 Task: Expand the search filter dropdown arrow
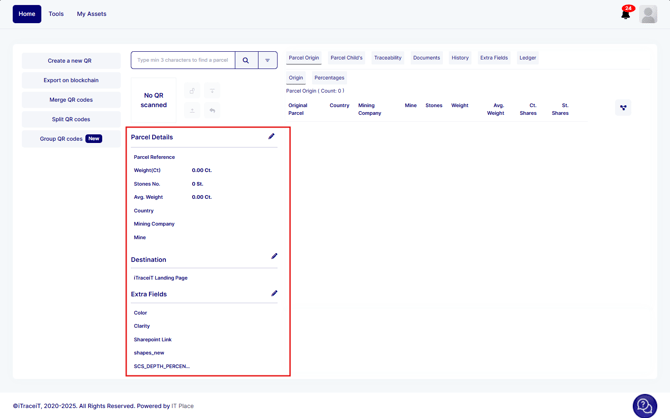tap(267, 60)
